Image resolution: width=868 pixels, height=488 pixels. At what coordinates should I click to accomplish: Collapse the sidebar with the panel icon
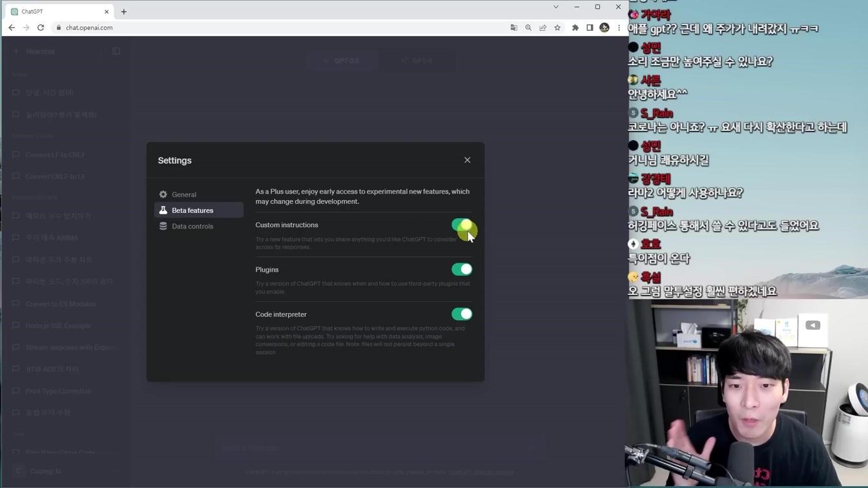click(x=116, y=51)
